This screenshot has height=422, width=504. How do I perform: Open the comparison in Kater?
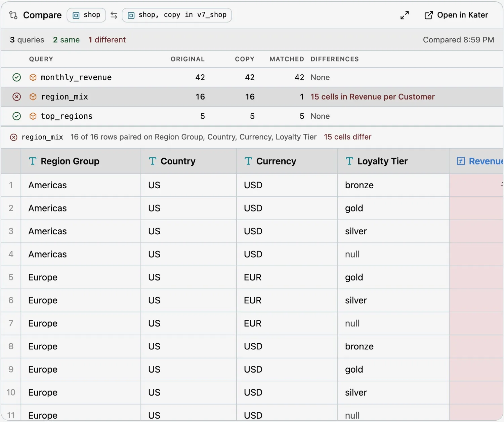(456, 15)
